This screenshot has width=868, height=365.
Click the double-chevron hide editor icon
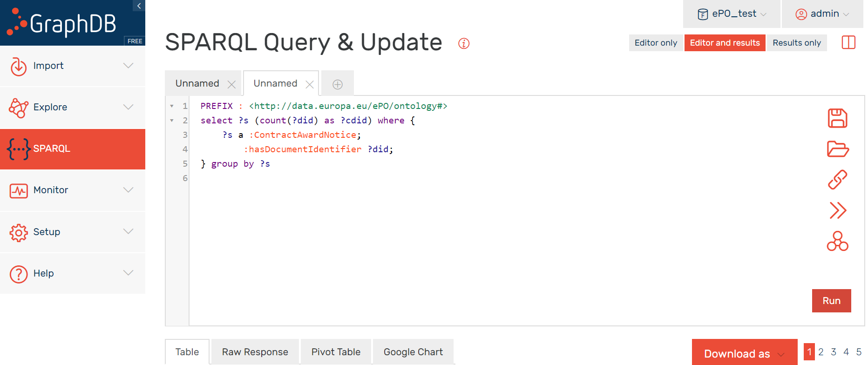(838, 210)
